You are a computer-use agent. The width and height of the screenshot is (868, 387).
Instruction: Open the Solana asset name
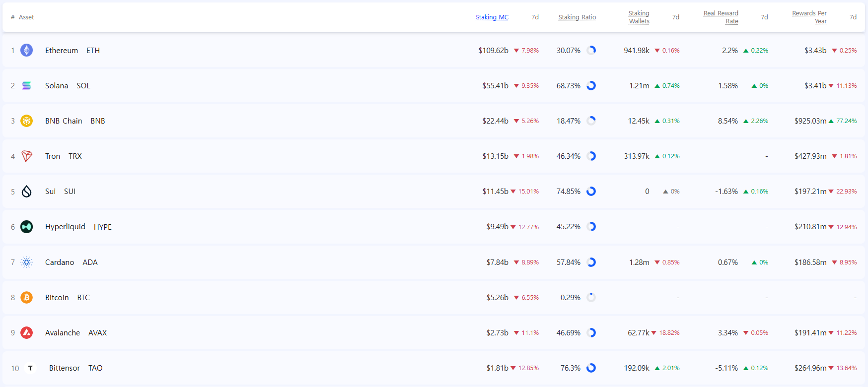57,86
